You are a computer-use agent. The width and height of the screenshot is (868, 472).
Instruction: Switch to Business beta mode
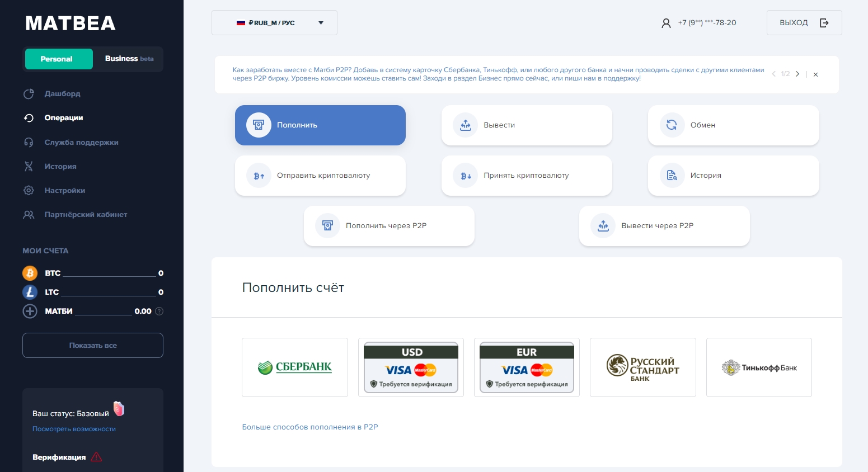pyautogui.click(x=129, y=59)
